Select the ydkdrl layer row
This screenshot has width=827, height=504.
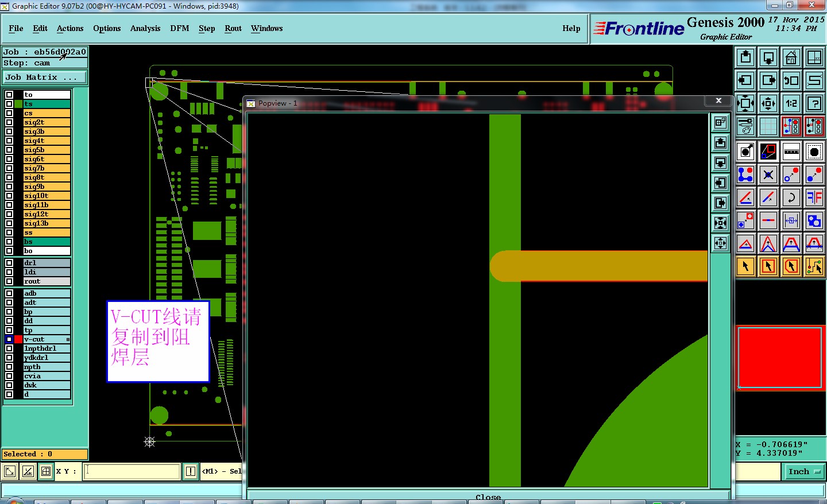(47, 358)
